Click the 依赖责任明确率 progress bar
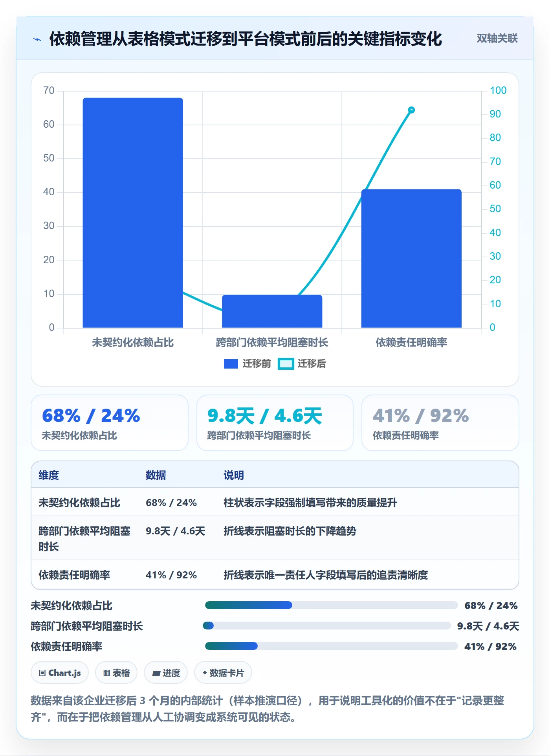The height and width of the screenshot is (756, 550). pyautogui.click(x=331, y=646)
